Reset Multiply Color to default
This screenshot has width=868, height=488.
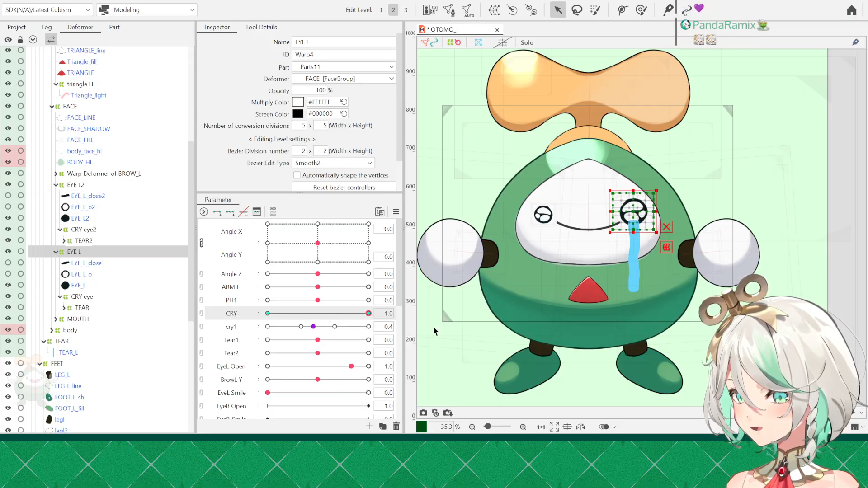pos(344,102)
